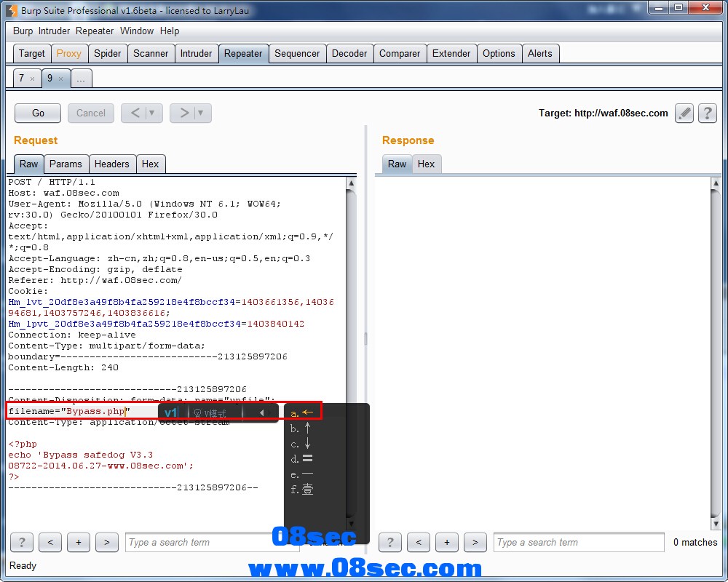
Task: Go to previous request in history
Action: (x=135, y=113)
